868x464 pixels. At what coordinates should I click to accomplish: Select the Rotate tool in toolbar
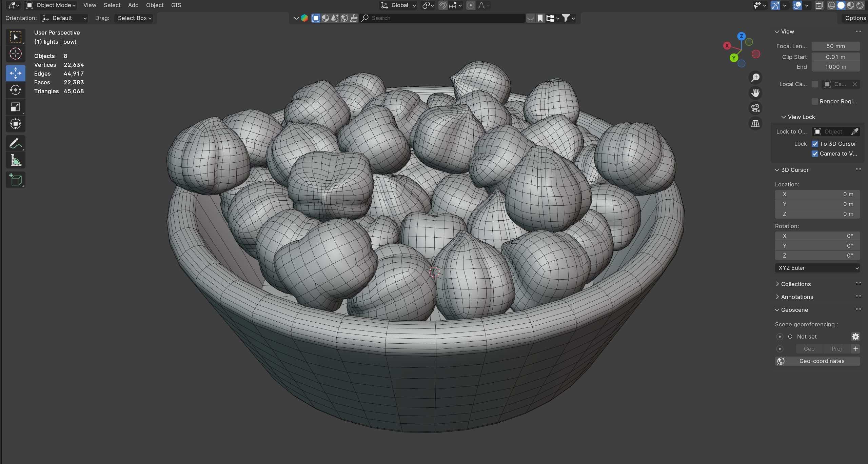[x=15, y=90]
